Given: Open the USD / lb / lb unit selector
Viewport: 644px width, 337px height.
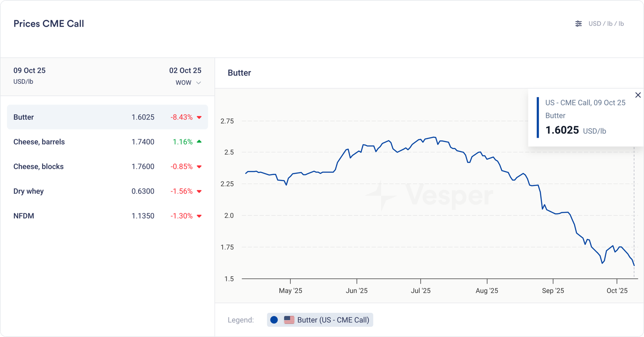Looking at the screenshot, I should pyautogui.click(x=606, y=24).
